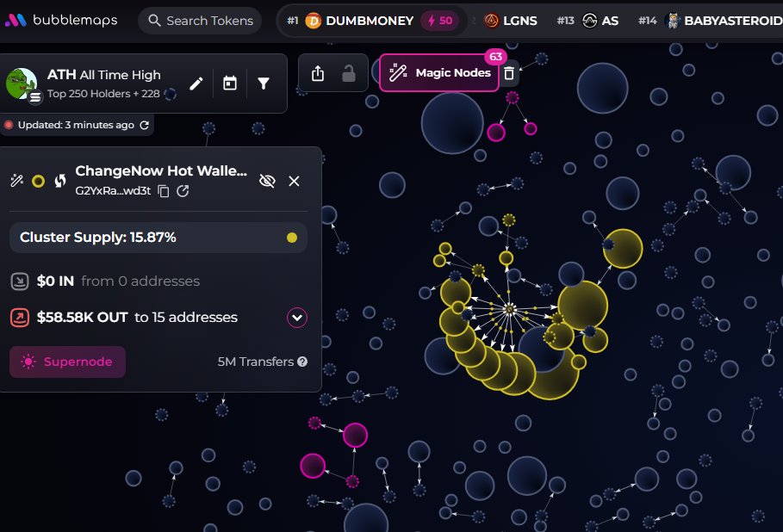The width and height of the screenshot is (783, 532).
Task: Open the ATH token avatar menu
Action: pos(22,84)
